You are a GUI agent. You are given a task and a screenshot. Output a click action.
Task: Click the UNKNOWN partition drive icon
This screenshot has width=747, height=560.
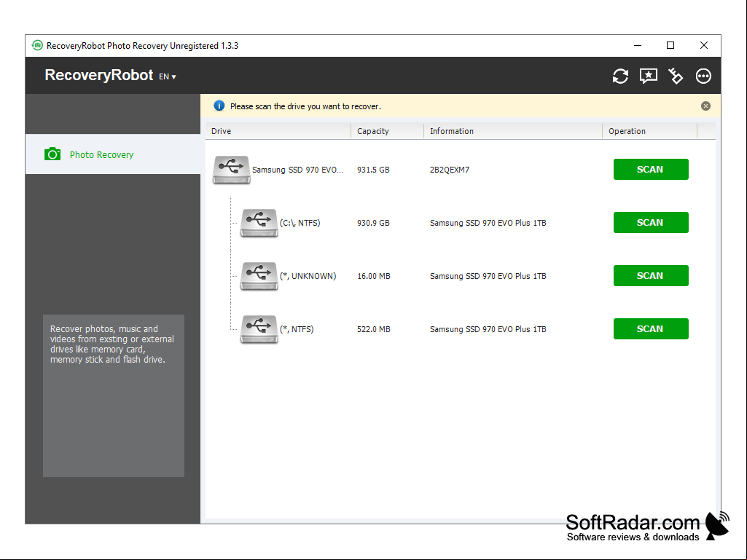(x=259, y=276)
